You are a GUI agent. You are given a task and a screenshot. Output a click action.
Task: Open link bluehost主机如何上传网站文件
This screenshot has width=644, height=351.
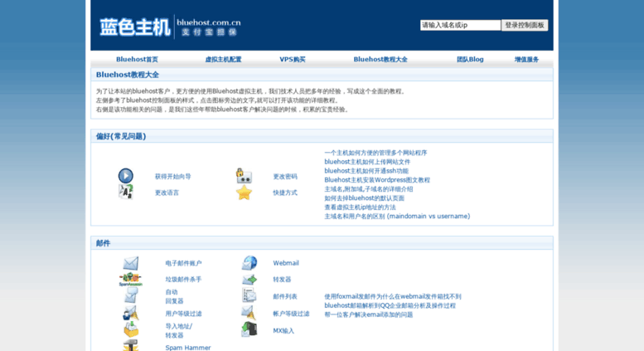pos(367,162)
